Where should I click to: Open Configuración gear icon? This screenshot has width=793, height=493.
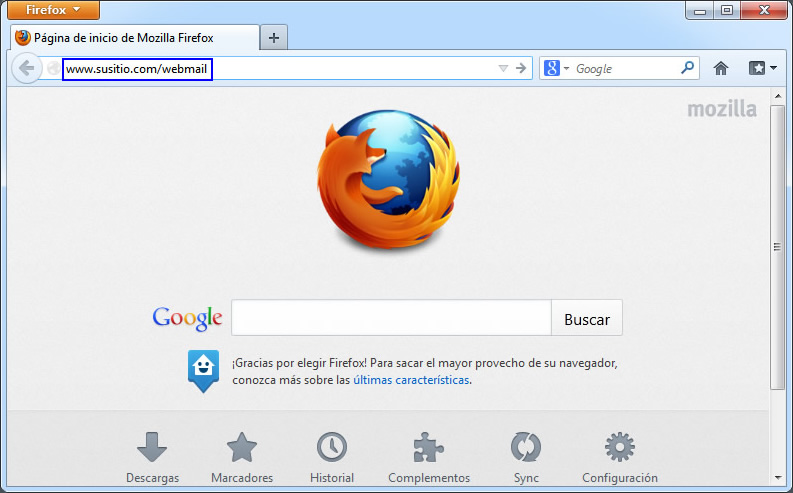click(x=620, y=448)
